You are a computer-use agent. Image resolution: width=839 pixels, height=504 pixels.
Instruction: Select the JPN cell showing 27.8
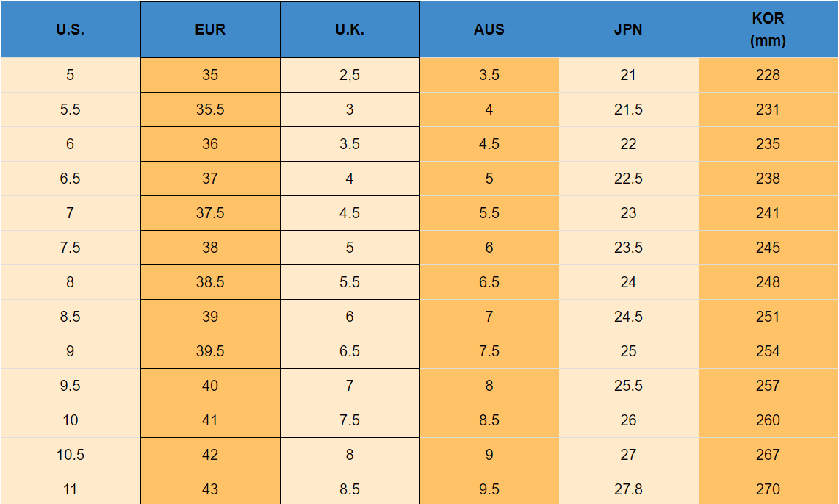628,489
